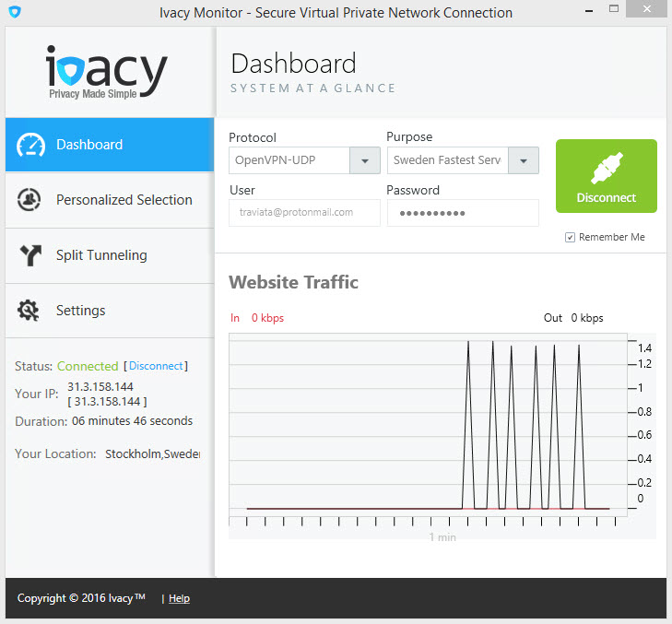Close the Ivacy Monitor window
672x624 pixels.
coord(647,8)
